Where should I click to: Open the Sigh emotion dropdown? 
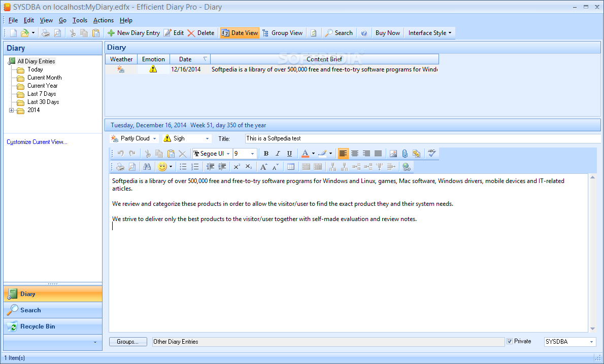tap(207, 138)
